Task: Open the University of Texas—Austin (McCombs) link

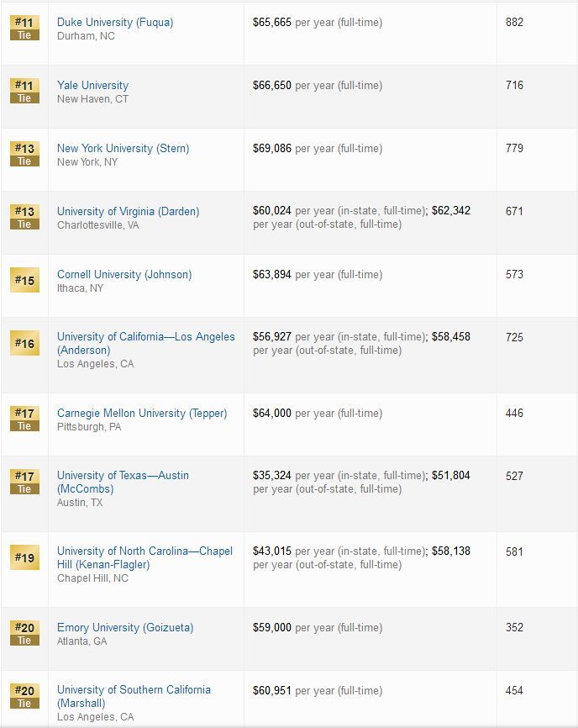Action: tap(123, 482)
